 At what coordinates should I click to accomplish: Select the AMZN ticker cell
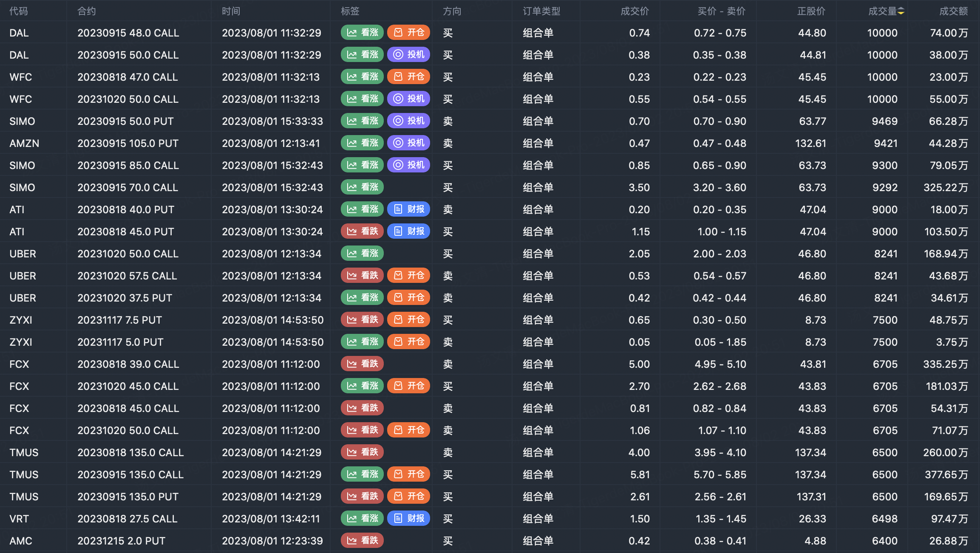tap(24, 143)
